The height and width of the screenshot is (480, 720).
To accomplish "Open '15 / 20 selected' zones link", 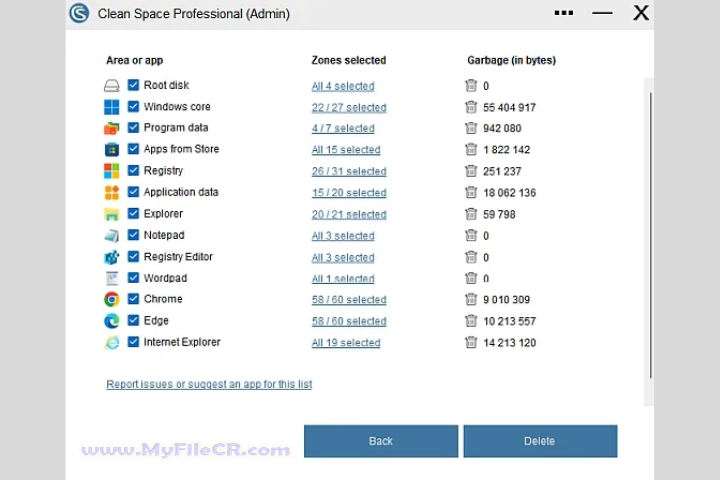I will [x=349, y=192].
